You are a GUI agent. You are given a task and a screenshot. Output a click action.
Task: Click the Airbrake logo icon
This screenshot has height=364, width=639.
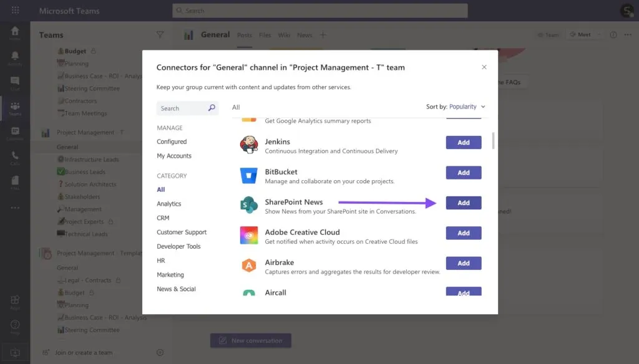[248, 266]
